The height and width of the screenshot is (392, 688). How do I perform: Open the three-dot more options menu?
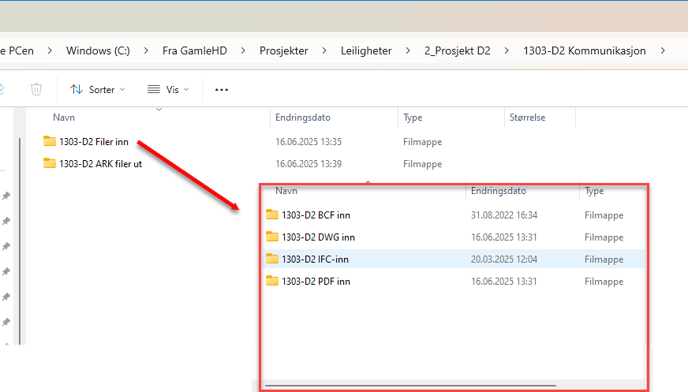coord(221,90)
